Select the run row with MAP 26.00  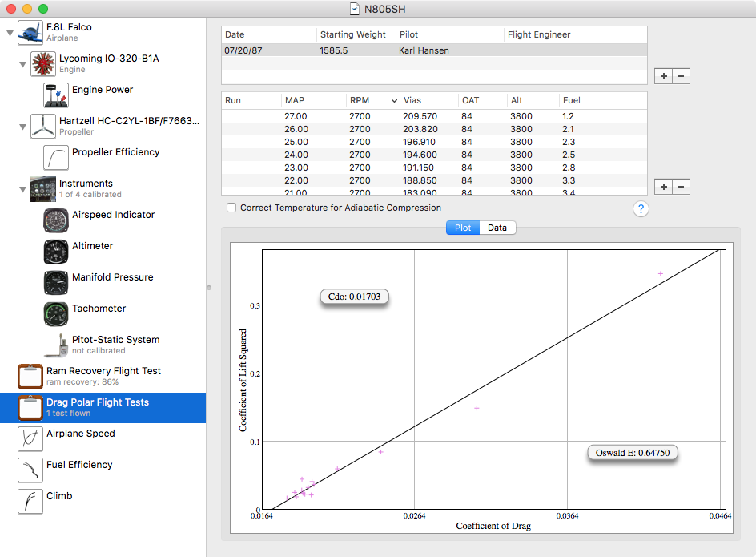[434, 129]
